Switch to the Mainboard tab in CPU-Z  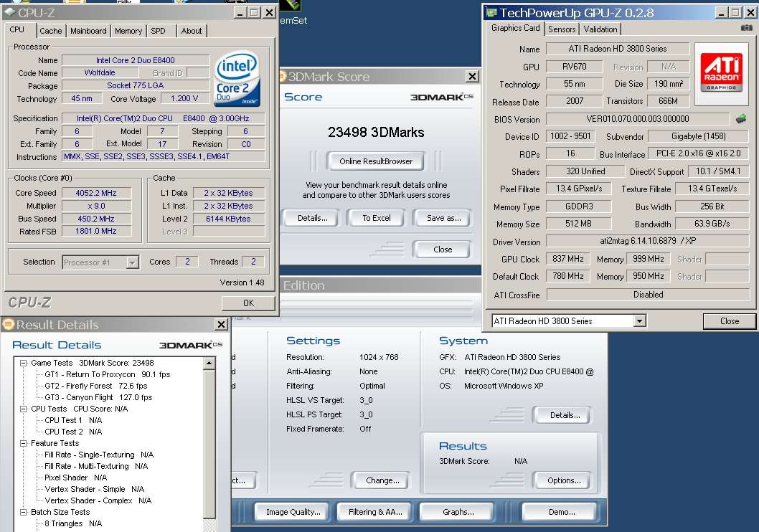88,31
